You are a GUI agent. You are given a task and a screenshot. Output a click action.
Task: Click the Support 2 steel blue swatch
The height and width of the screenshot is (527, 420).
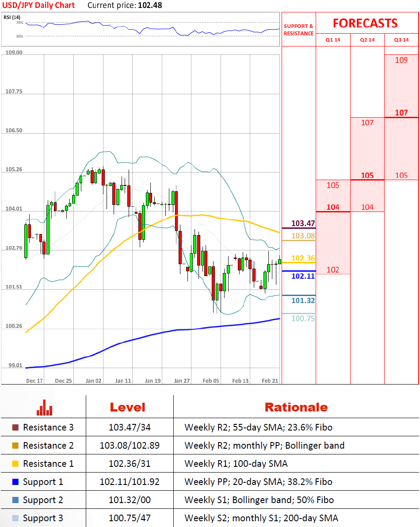pyautogui.click(x=15, y=500)
